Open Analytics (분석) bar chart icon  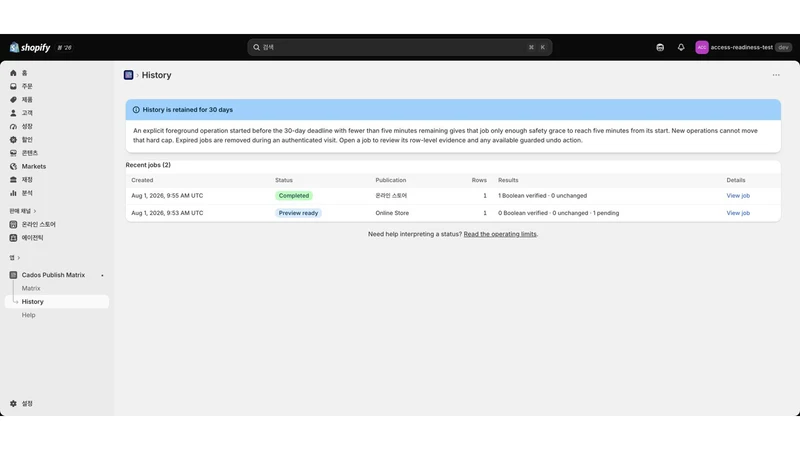(x=13, y=193)
